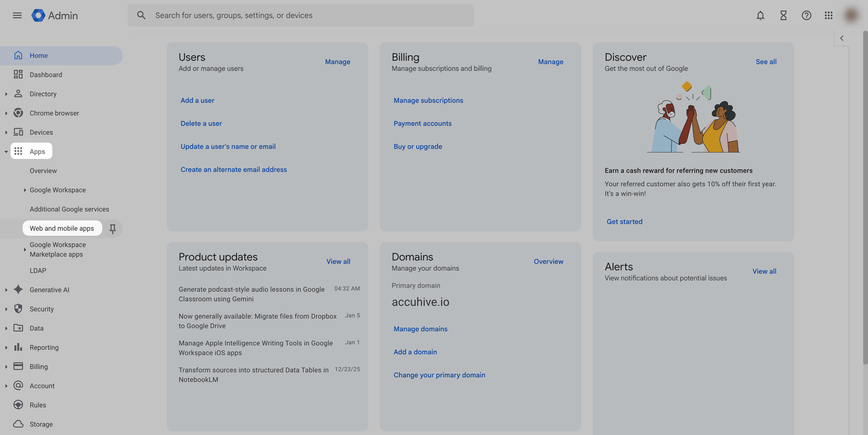868x435 pixels.
Task: Click the Billing card icon in sidebar
Action: pos(18,366)
